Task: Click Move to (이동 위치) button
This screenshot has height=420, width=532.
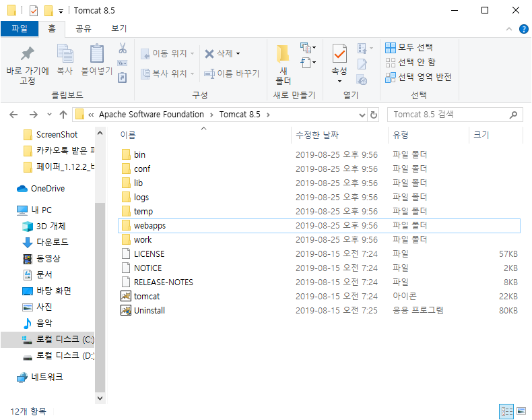Action: click(167, 54)
